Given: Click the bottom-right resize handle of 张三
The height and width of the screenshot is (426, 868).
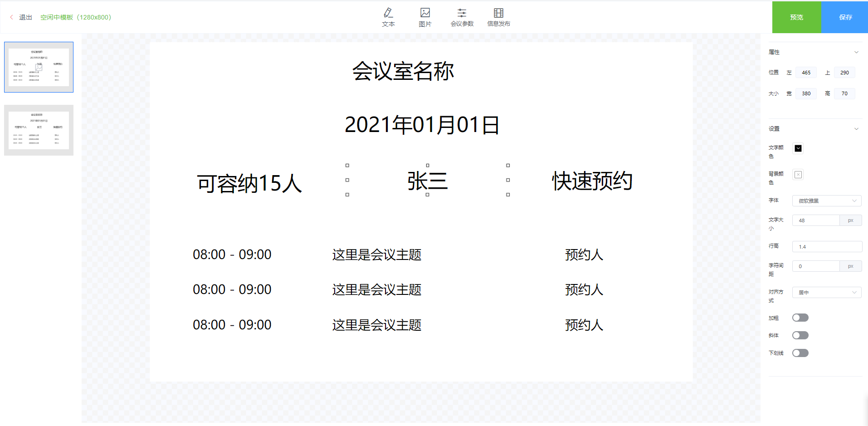Looking at the screenshot, I should (508, 195).
